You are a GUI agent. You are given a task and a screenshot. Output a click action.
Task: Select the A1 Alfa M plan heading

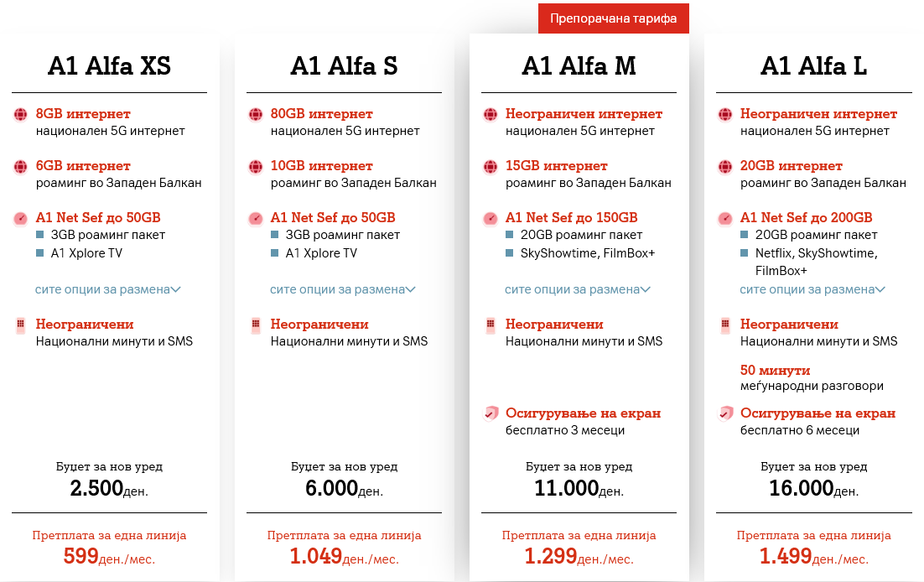pos(579,66)
